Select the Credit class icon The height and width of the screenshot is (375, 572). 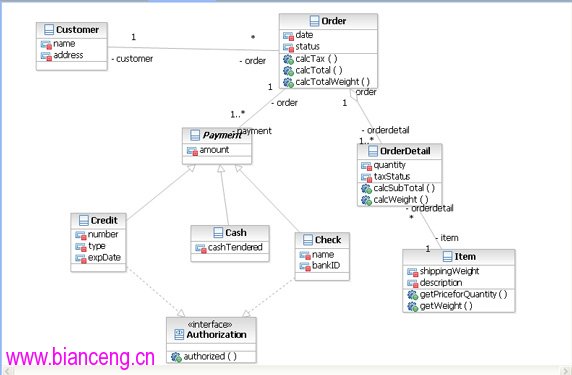pos(84,220)
